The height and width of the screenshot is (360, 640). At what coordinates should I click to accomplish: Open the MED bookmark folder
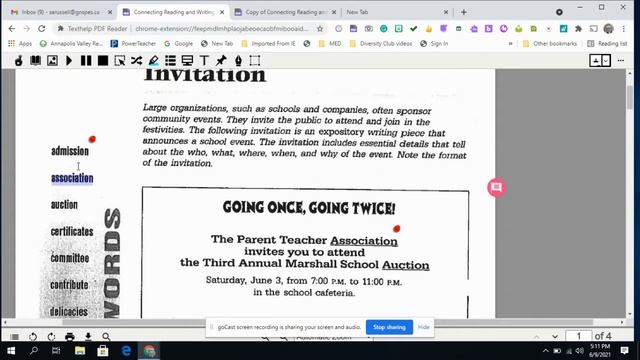(x=330, y=43)
